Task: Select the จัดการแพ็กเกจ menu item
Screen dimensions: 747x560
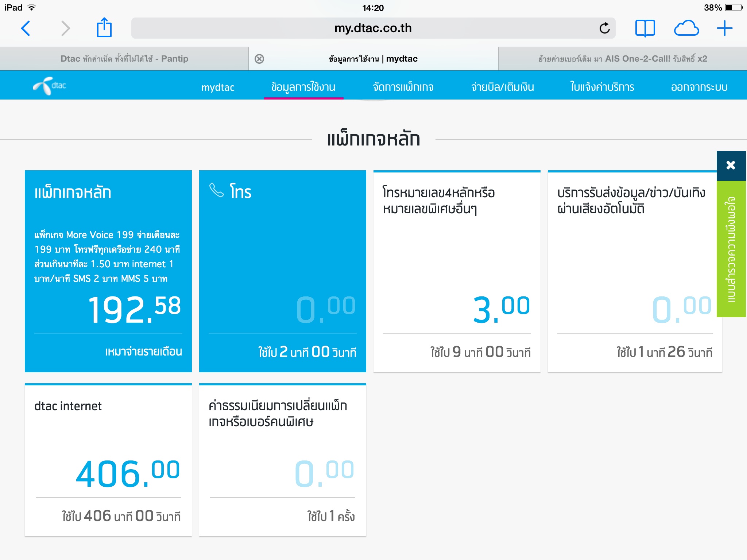Action: (x=403, y=87)
